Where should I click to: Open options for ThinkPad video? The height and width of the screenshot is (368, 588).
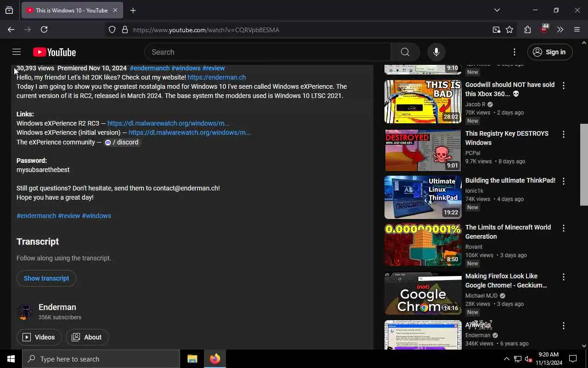pyautogui.click(x=564, y=181)
